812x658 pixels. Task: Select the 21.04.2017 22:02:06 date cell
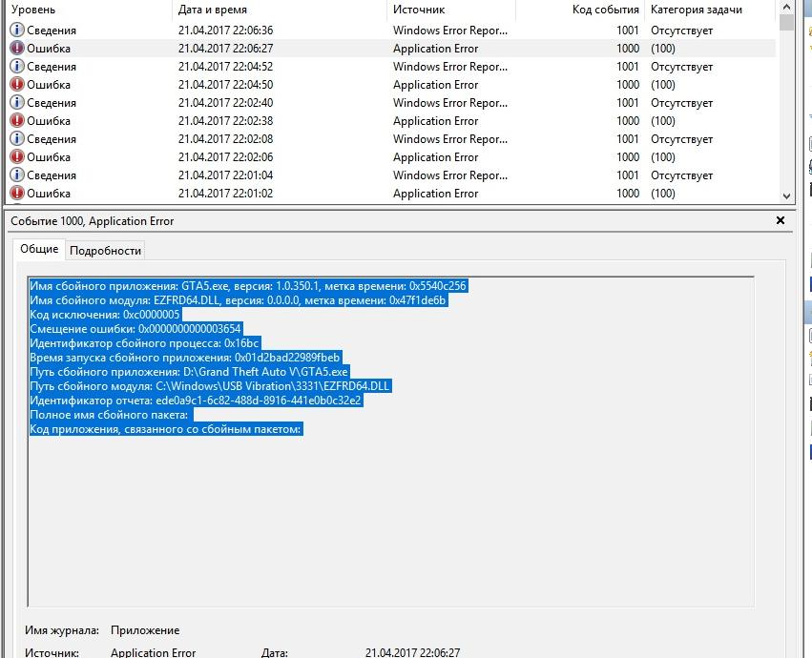click(x=226, y=156)
